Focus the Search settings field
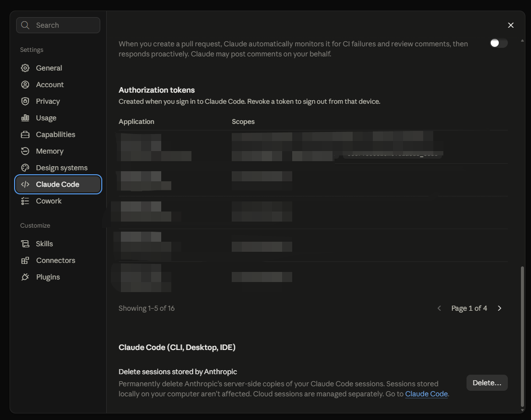Screen dimensions: 531x420 [58, 25]
